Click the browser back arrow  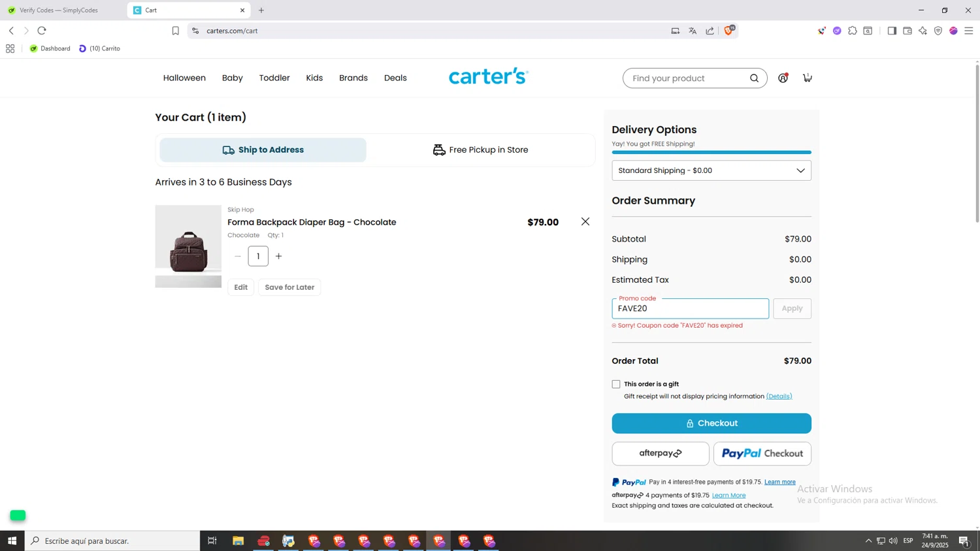pyautogui.click(x=11, y=31)
